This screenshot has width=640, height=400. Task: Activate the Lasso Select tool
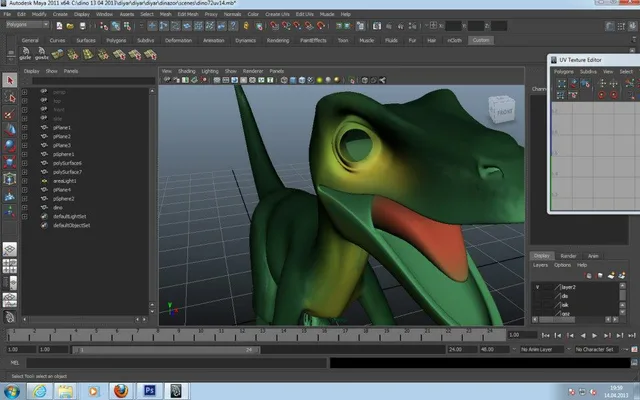[10, 97]
